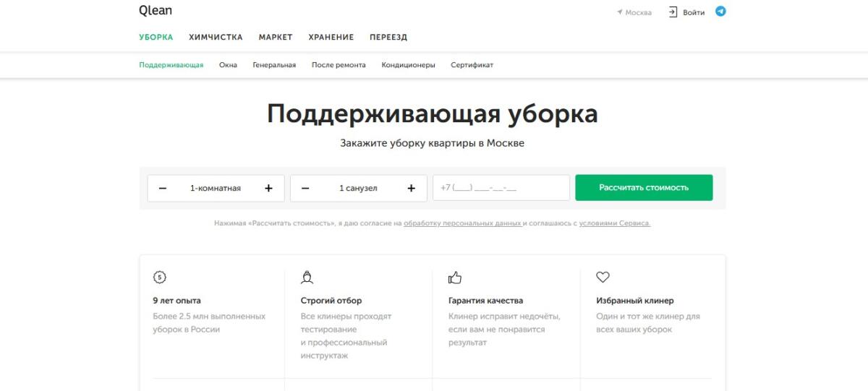Increase bathroom count with plus button
Screen dimensions: 868x391
412,188
